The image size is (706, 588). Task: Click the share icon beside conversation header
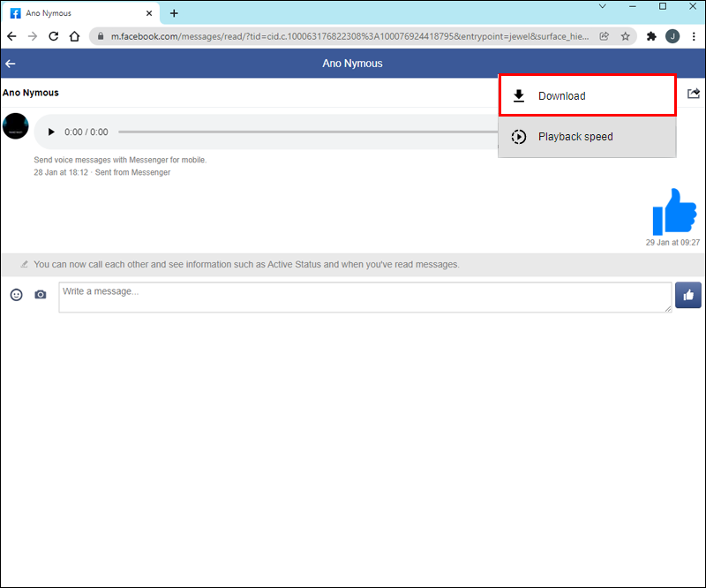(x=694, y=94)
